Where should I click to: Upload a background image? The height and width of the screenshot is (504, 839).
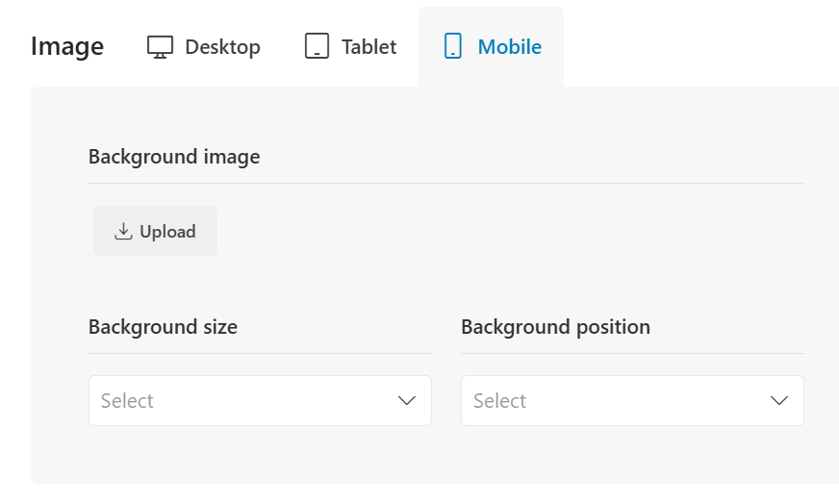tap(155, 231)
